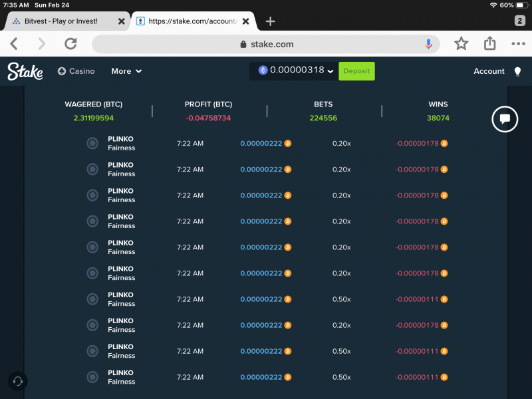This screenshot has height=399, width=532.
Task: Switch to Bitvest - Play or Invest tab
Action: [61, 21]
